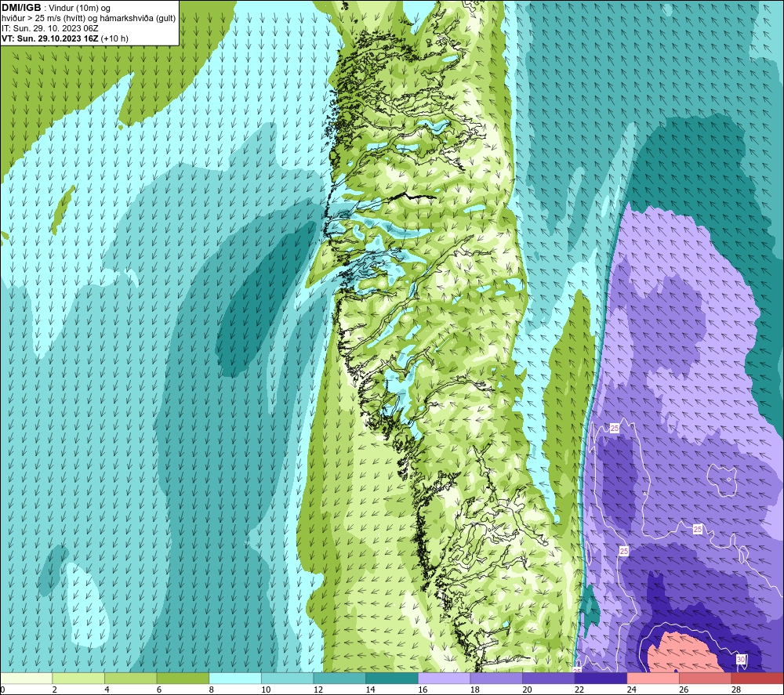Click the legend scale value "16"
Image resolution: width=784 pixels, height=695 pixels.
point(423,690)
